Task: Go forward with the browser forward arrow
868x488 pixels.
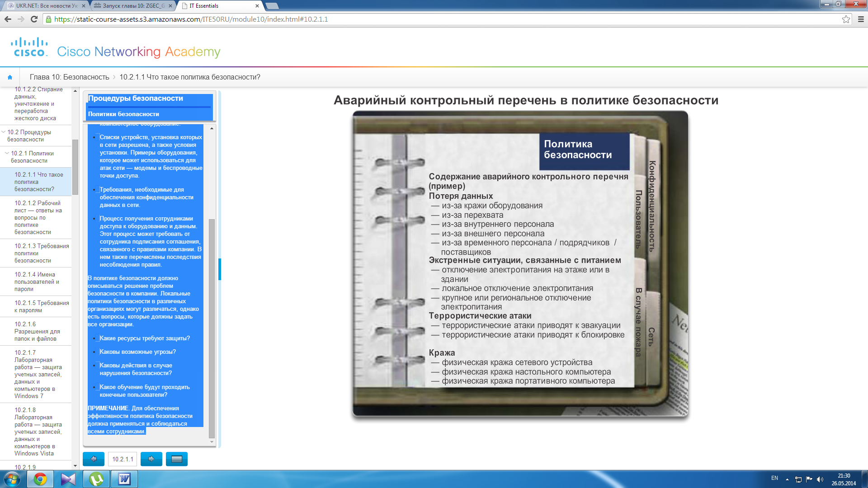Action: (21, 19)
